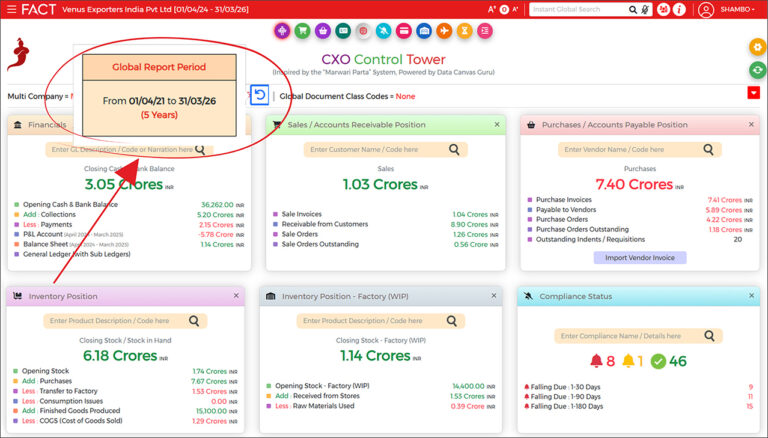Open the users group icon in header
768x438 pixels.
click(x=663, y=9)
